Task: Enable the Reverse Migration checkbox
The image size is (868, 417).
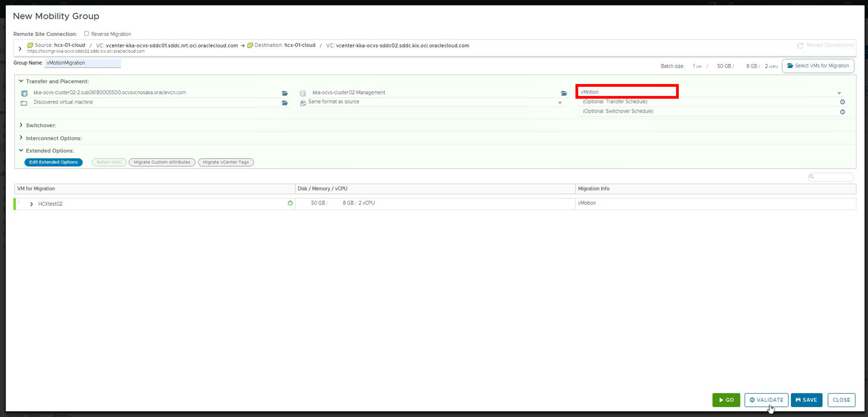Action: tap(86, 33)
